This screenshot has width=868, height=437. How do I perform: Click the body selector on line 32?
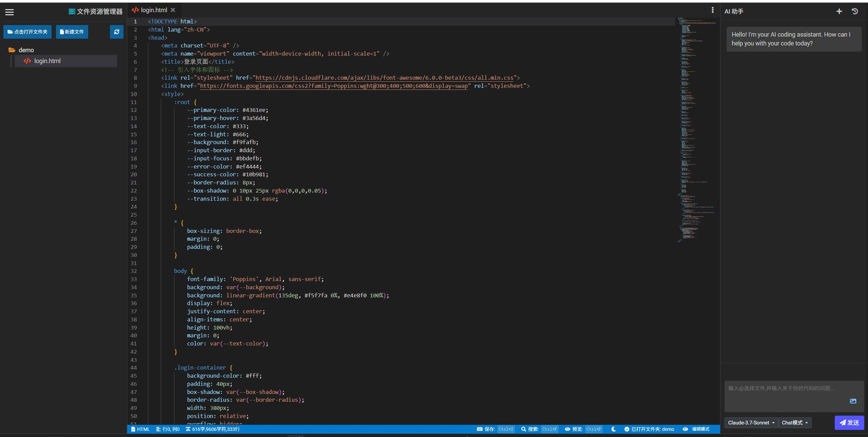point(180,271)
